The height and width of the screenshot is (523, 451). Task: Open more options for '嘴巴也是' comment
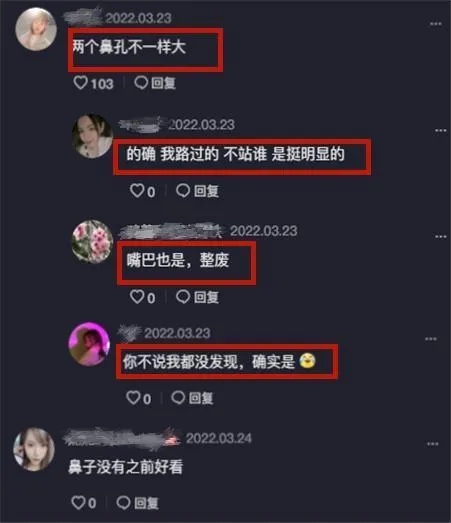coord(440,236)
